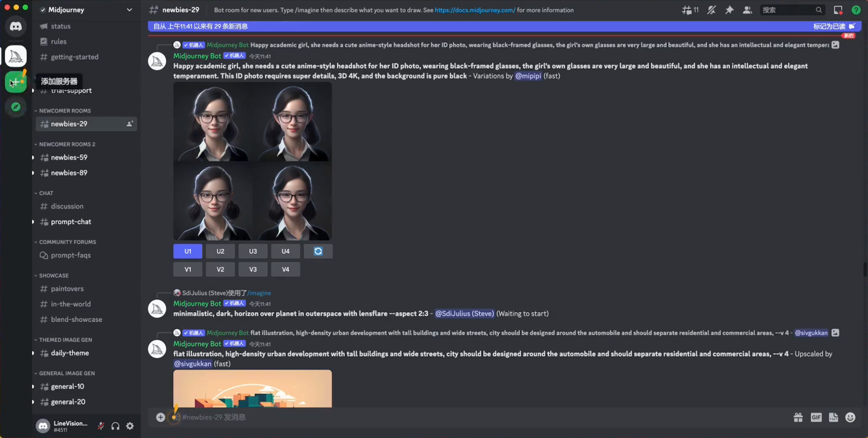Click the Explore servers compass icon
Screen dimensions: 868x438
click(x=16, y=107)
